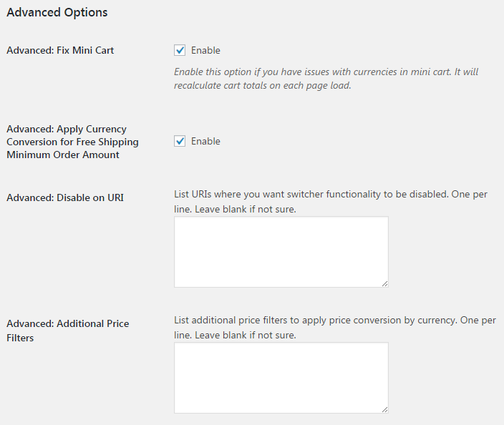Disable Free Shipping currency conversion checkbox
This screenshot has height=425, width=504.
[x=180, y=141]
